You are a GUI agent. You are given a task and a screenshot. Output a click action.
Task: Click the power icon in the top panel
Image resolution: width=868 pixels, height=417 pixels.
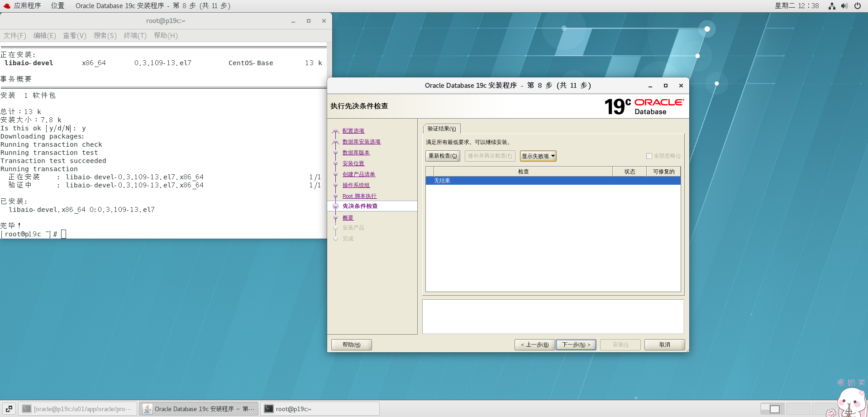(858, 6)
